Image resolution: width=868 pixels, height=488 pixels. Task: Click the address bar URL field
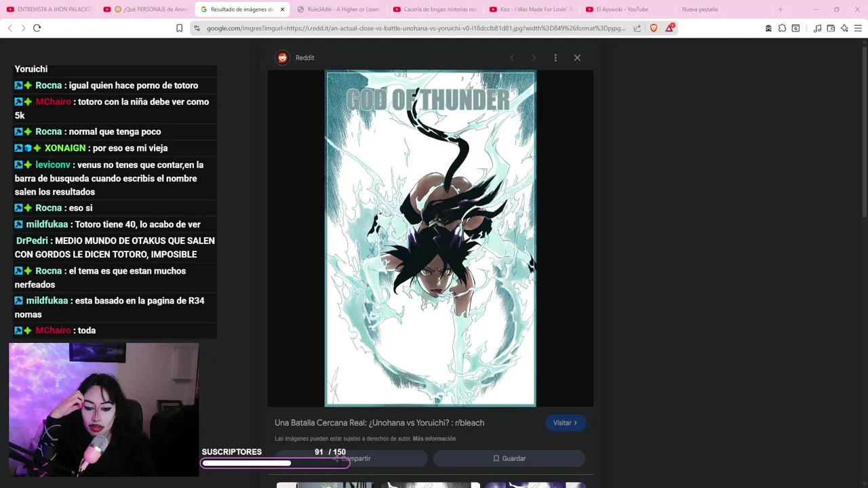pyautogui.click(x=416, y=28)
